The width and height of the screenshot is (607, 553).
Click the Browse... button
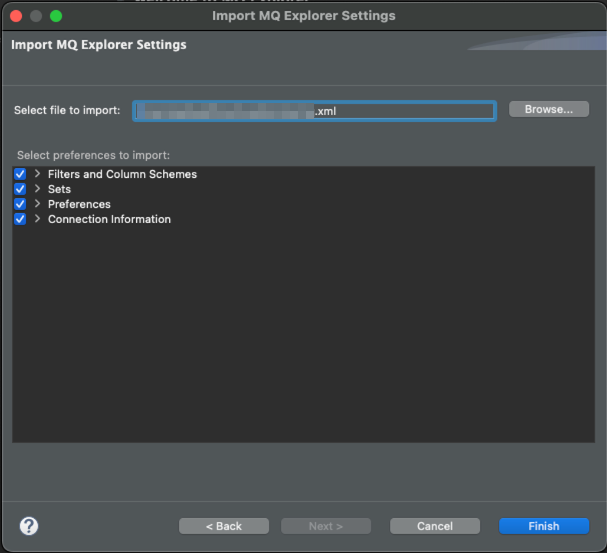point(549,109)
